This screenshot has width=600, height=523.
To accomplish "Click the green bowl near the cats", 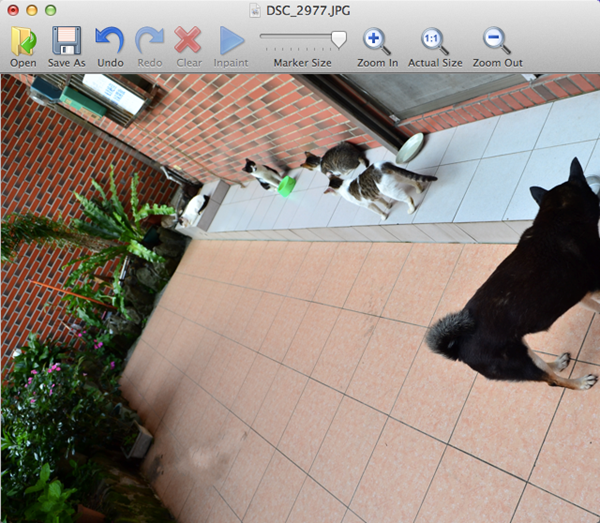I will 287,186.
